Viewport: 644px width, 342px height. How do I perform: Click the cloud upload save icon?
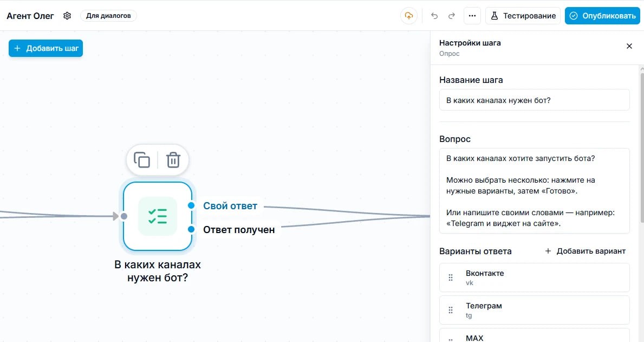pyautogui.click(x=408, y=16)
